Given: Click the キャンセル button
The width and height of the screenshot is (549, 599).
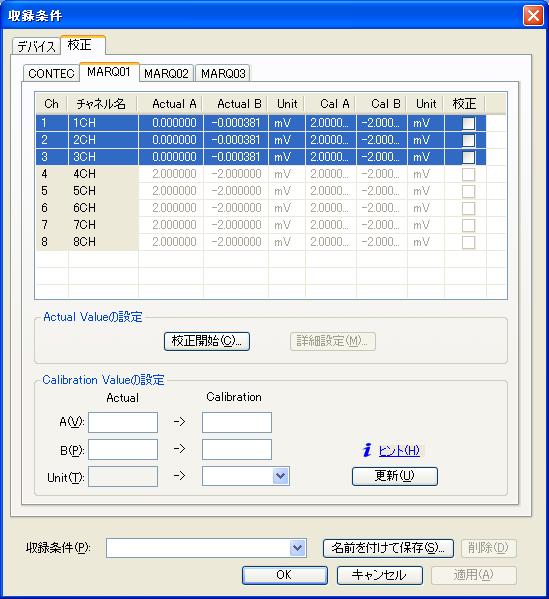Looking at the screenshot, I should click(x=380, y=575).
